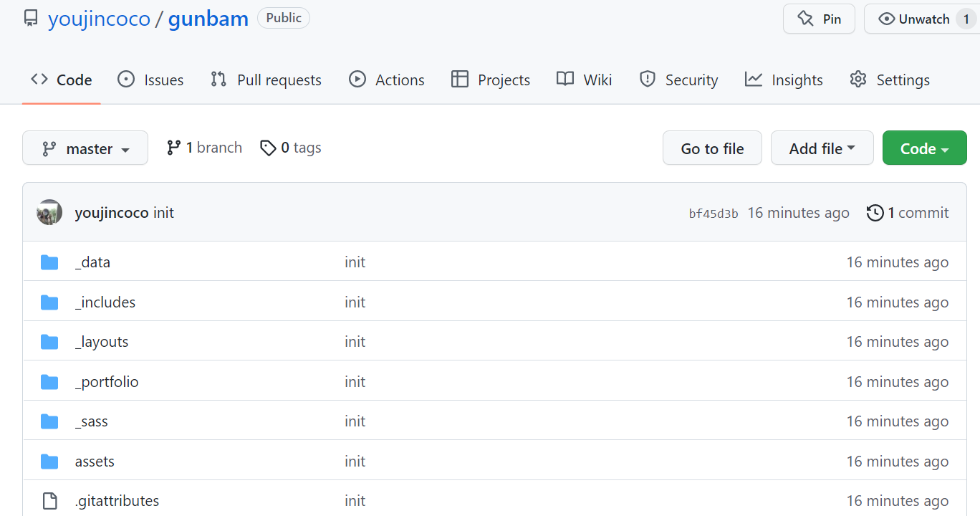This screenshot has width=980, height=516.
Task: Expand the master branch dropdown
Action: click(85, 148)
